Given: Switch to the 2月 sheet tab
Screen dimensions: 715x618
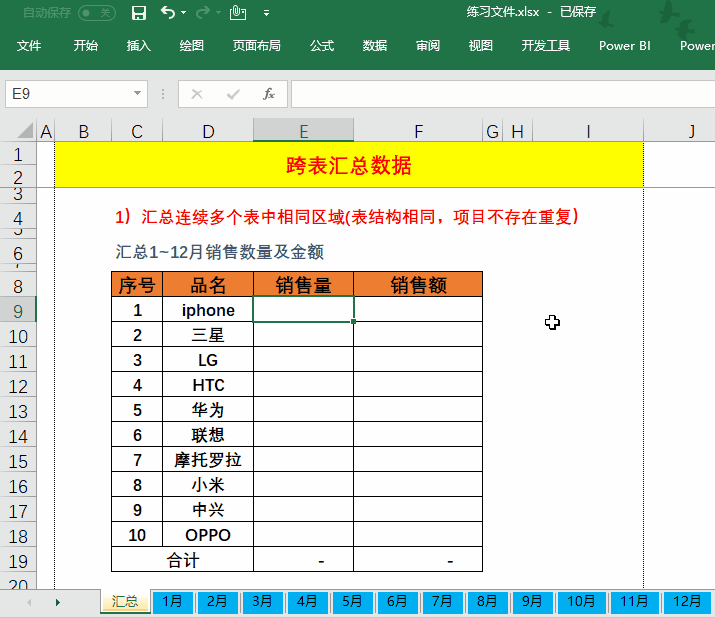Looking at the screenshot, I should (x=217, y=602).
